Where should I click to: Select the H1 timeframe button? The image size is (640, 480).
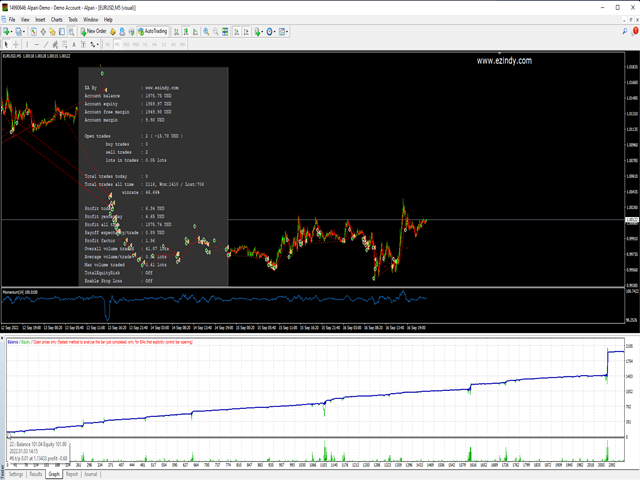(x=145, y=44)
